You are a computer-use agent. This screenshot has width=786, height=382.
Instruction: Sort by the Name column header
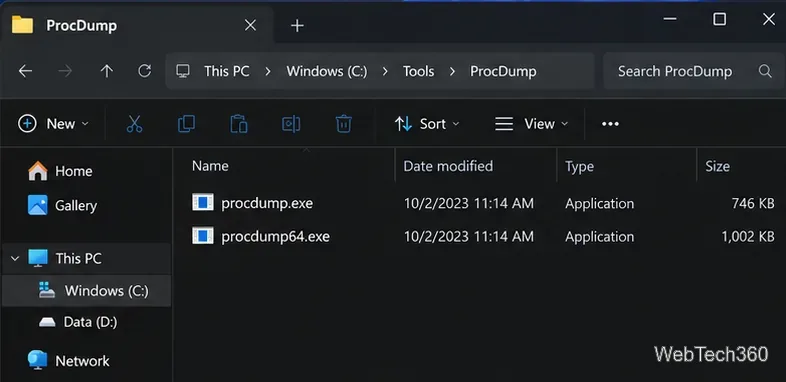click(210, 166)
